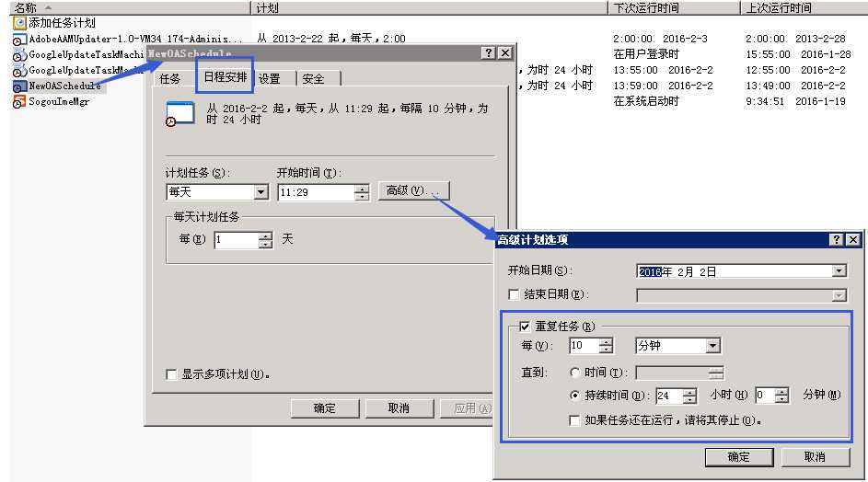This screenshot has height=482, width=868.
Task: Click the repeat interval field showing 10
Action: tap(584, 346)
